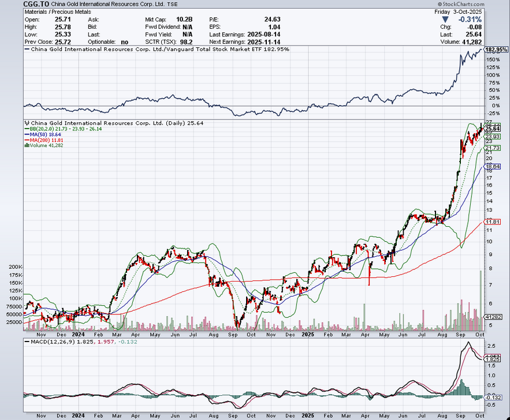
Task: Click the volume bars icon in the legend
Action: (27, 145)
